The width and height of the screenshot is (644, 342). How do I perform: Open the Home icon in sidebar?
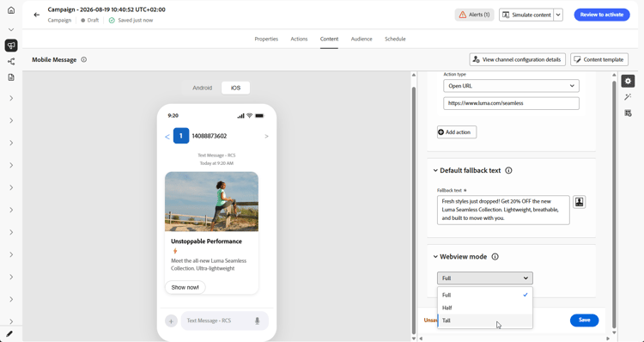tap(11, 10)
